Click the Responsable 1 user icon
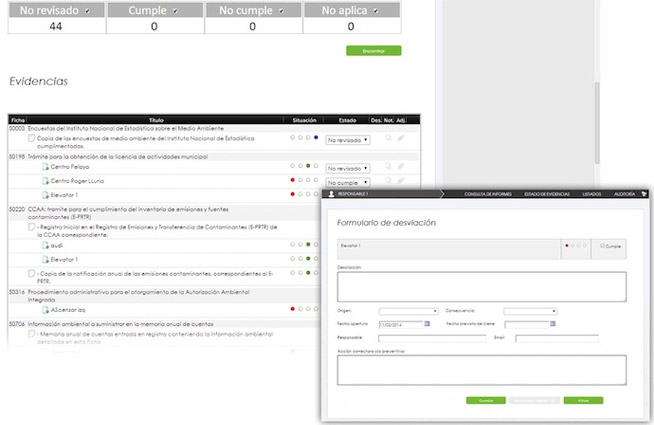654x425 pixels. pos(332,193)
